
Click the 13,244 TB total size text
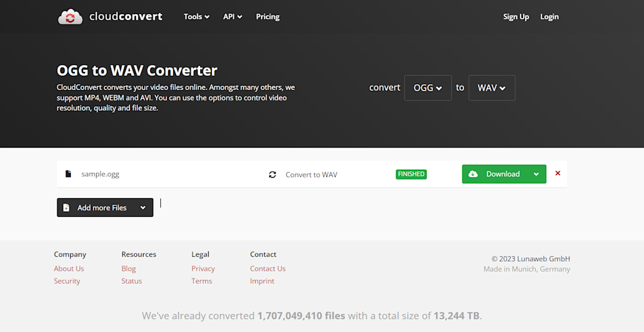pos(455,315)
